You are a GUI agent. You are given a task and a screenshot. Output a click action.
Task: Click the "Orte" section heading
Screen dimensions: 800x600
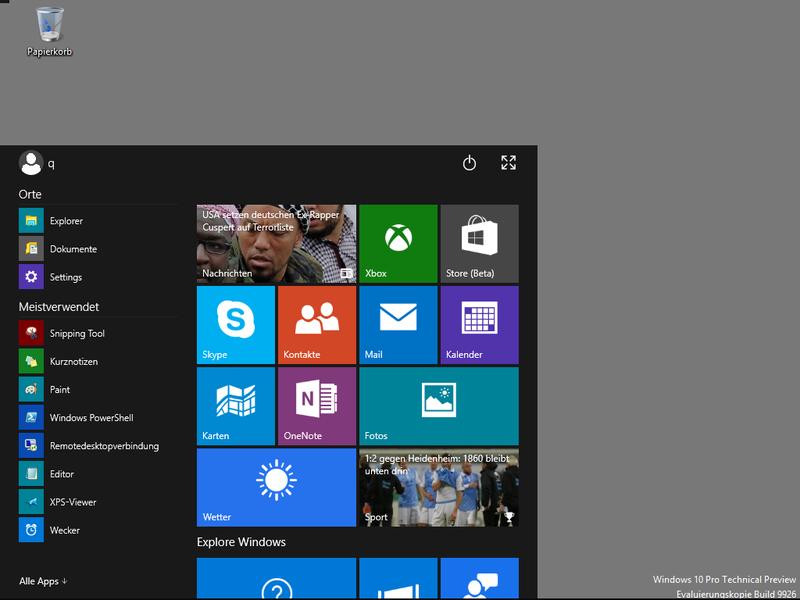pyautogui.click(x=30, y=194)
